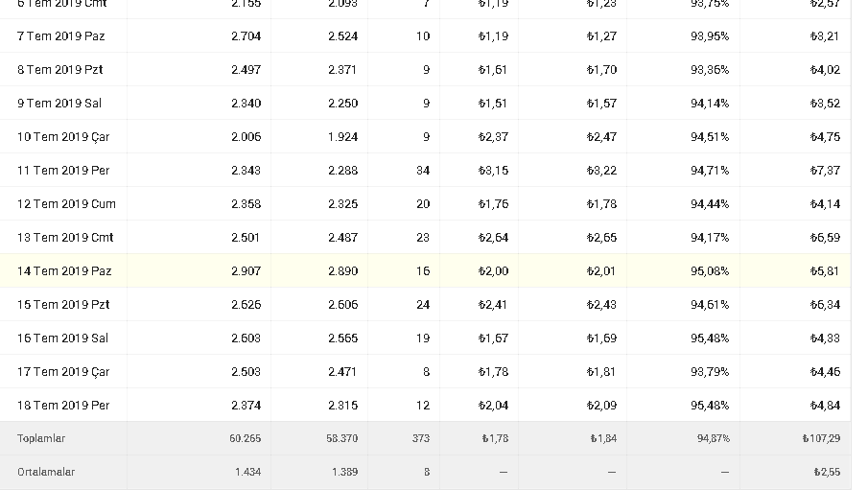Click the 17 Tem 2019 Çar date cell
The image size is (868, 490).
[x=63, y=371]
